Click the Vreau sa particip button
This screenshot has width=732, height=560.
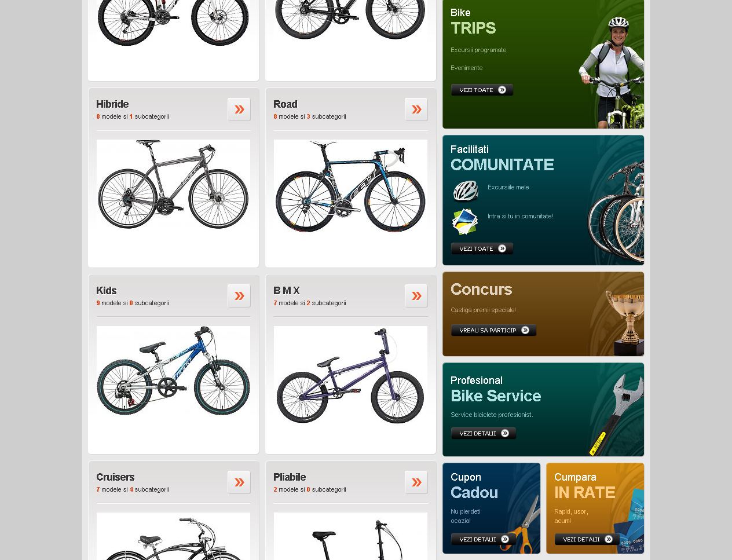pyautogui.click(x=493, y=330)
